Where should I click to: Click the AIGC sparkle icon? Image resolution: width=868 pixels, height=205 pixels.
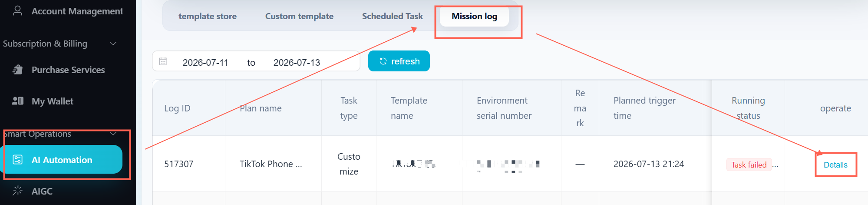[17, 191]
